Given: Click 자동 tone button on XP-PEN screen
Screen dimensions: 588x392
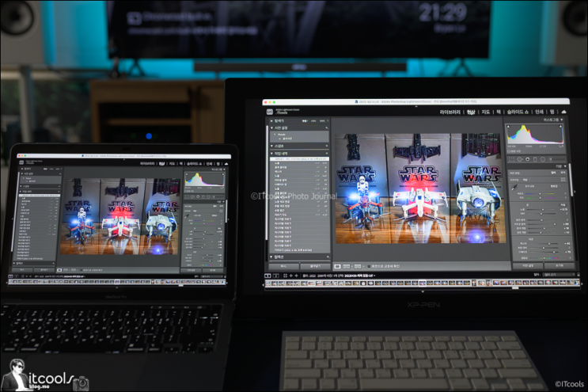Looking at the screenshot, I should [x=563, y=205].
